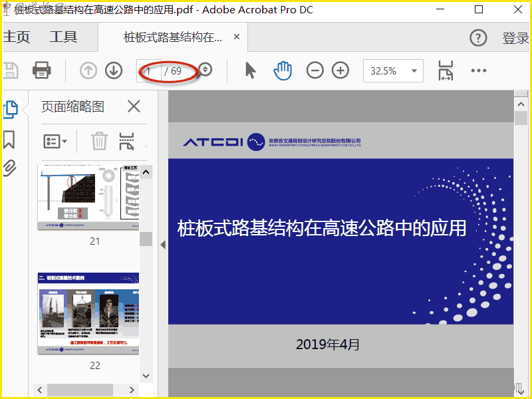Click the Save file floppy icon

[x=10, y=70]
